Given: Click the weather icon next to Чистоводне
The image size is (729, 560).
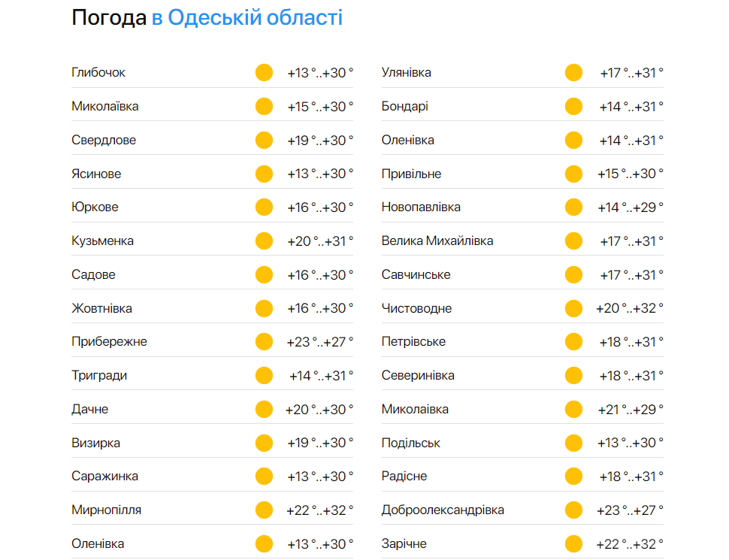Looking at the screenshot, I should click(573, 307).
